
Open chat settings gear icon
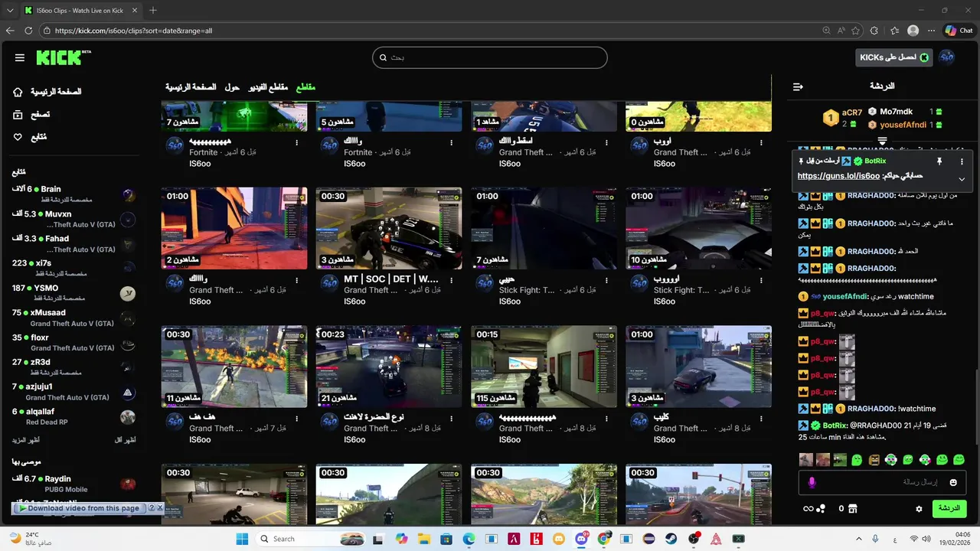(x=920, y=508)
